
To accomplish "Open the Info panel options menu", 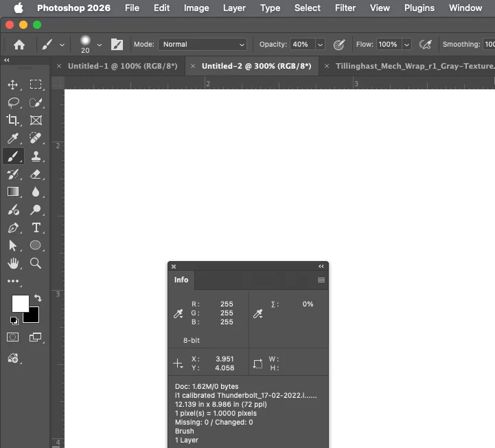I will click(x=321, y=280).
